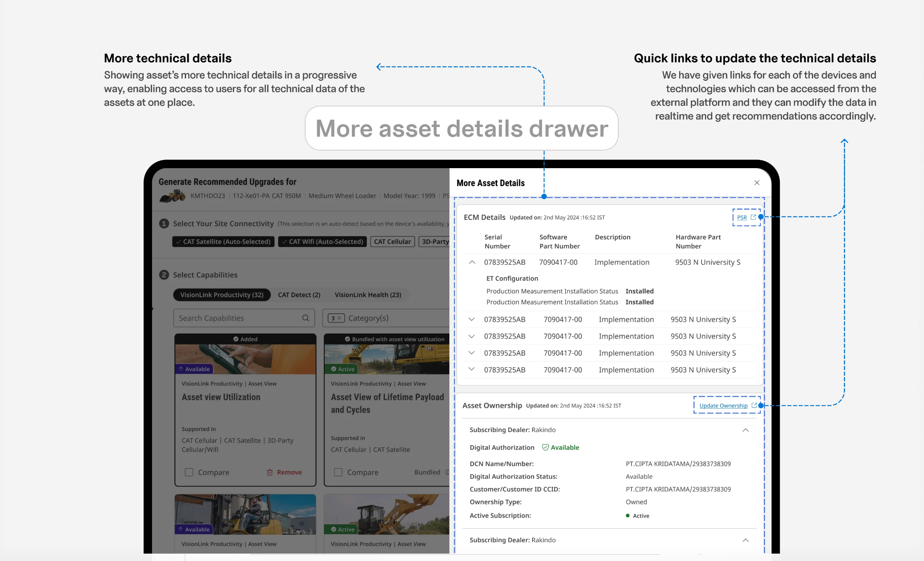The width and height of the screenshot is (924, 561).
Task: Select the VisionLink Productivity (32) tab
Action: [222, 295]
